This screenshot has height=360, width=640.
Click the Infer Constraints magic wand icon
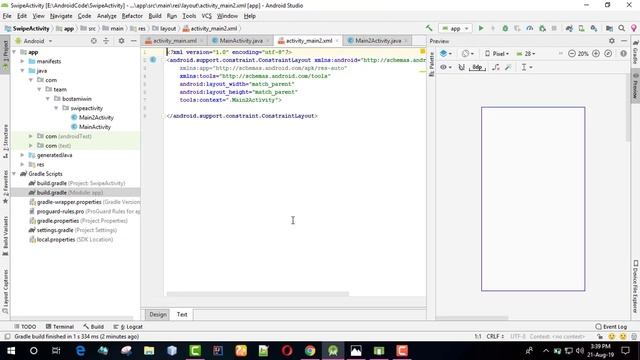click(508, 67)
